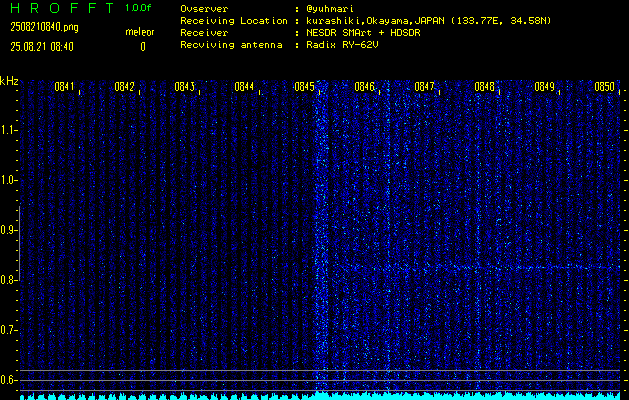Click the version label 1.00f
The height and width of the screenshot is (400, 629).
point(138,8)
